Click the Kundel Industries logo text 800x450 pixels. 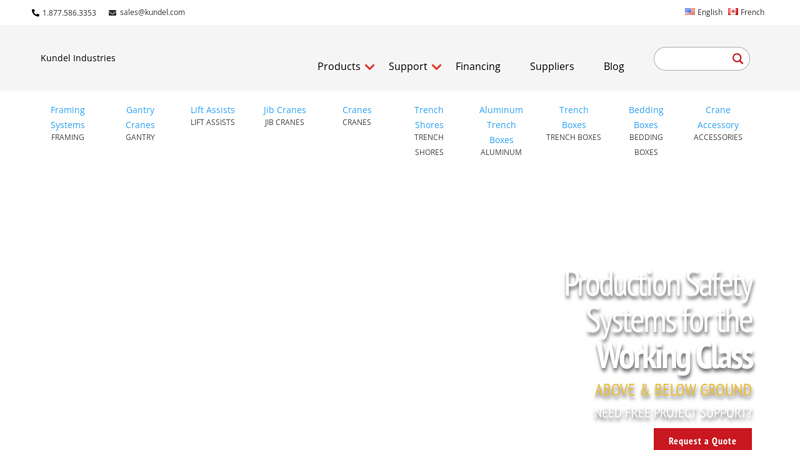tap(78, 58)
